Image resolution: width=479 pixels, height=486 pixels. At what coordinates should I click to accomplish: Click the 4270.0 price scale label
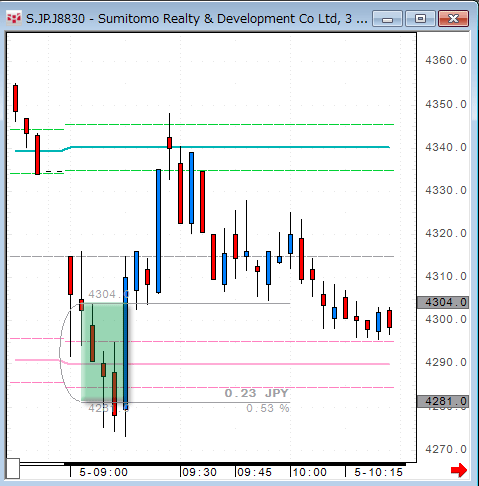[446, 449]
